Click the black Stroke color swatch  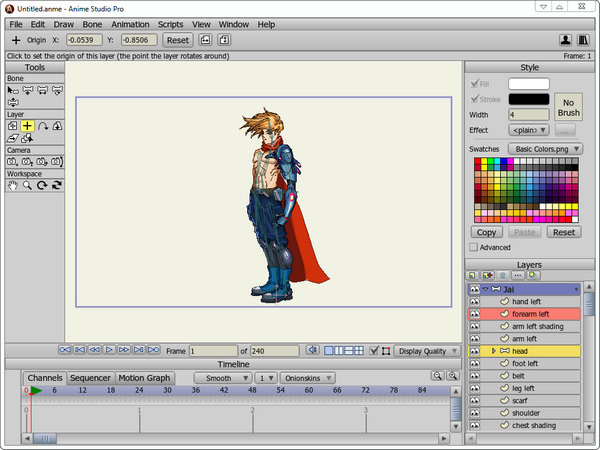pos(529,99)
